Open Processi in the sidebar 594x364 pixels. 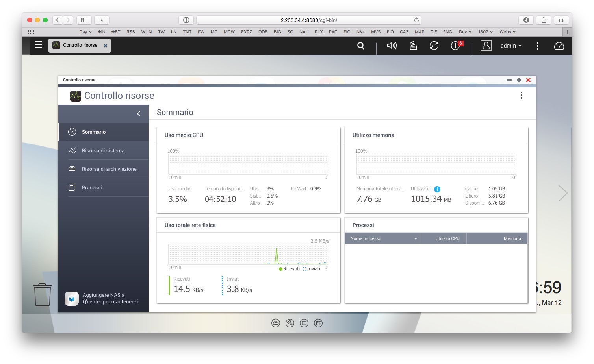tap(104, 187)
